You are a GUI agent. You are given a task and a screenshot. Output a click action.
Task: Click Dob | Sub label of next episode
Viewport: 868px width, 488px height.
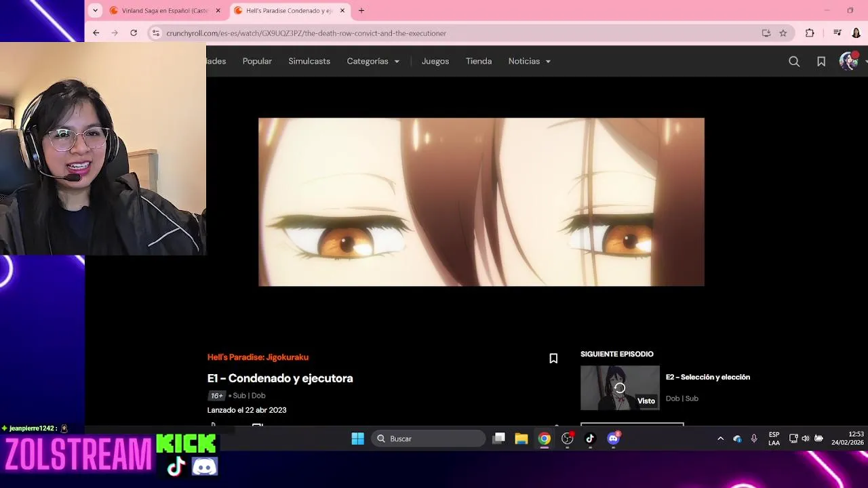coord(682,399)
